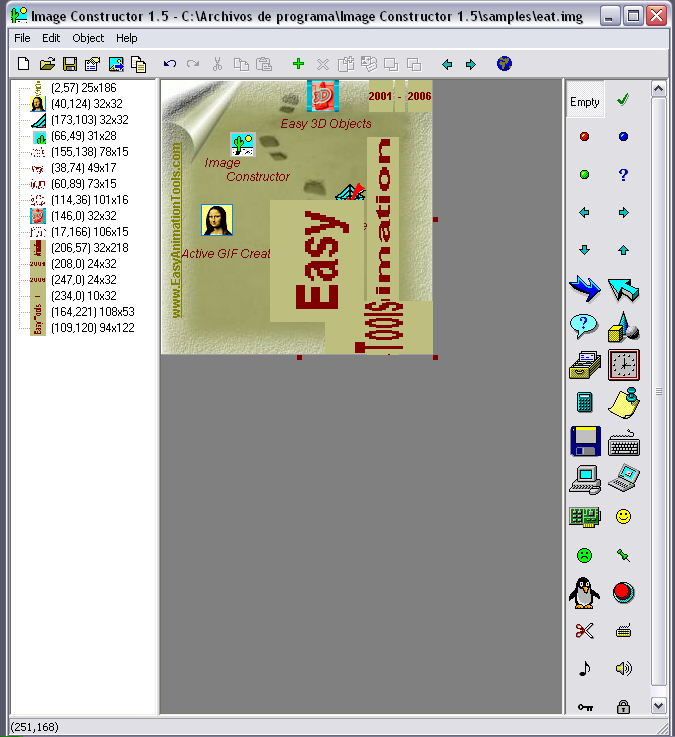Click the properties toolbar icon

tap(93, 63)
